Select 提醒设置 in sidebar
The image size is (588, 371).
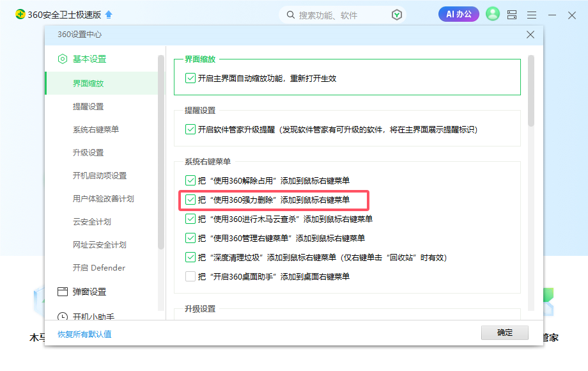(88, 107)
